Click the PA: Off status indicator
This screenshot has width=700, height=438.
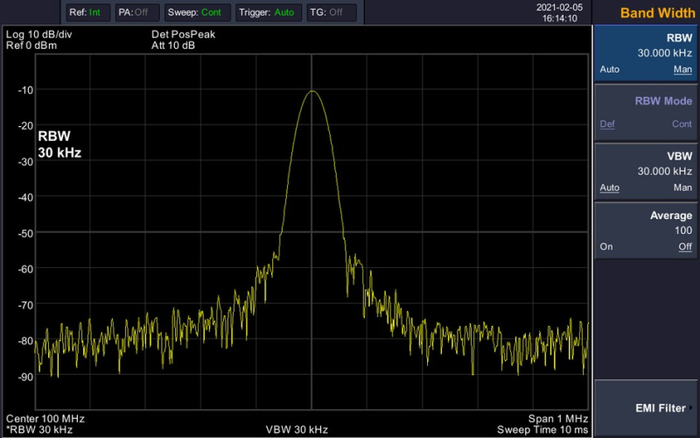tap(137, 13)
